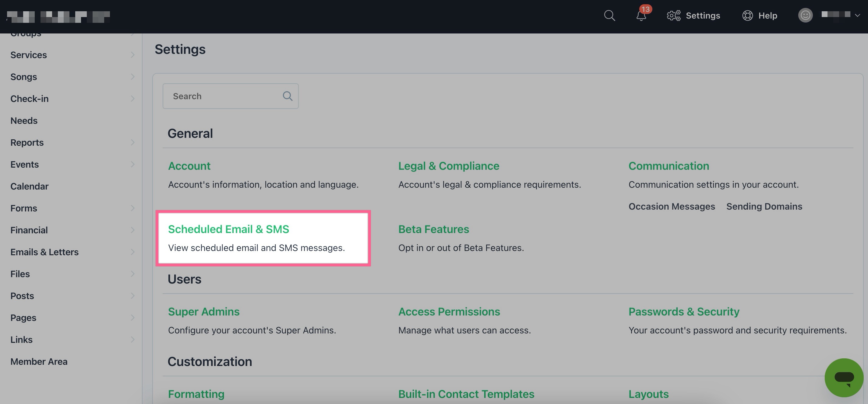868x404 pixels.
Task: Open the Access Permissions link
Action: (x=449, y=312)
